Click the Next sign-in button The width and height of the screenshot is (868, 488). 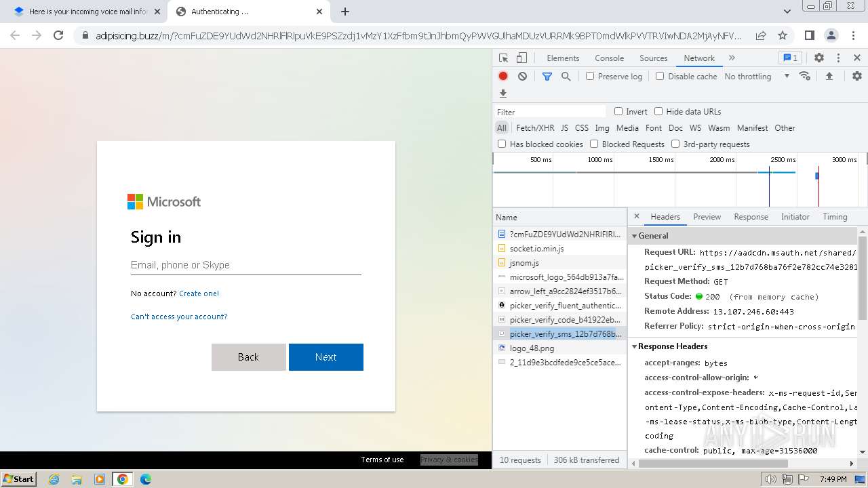tap(326, 357)
